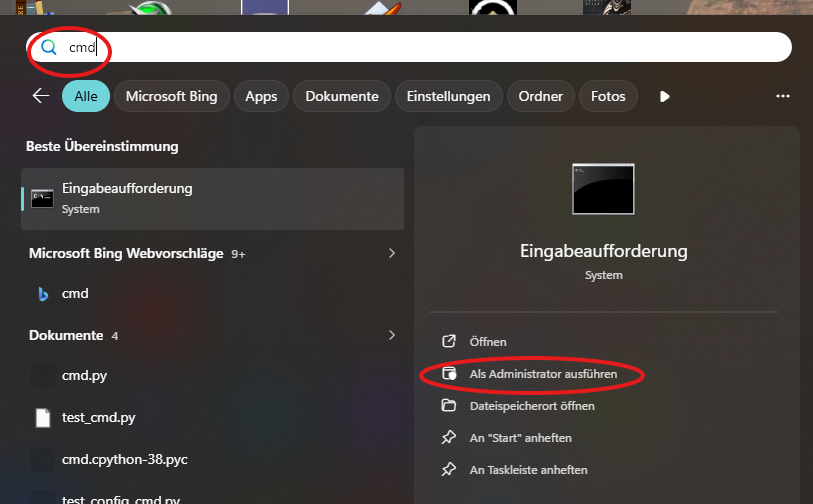Go back with the left arrow
The height and width of the screenshot is (504, 813).
(41, 96)
